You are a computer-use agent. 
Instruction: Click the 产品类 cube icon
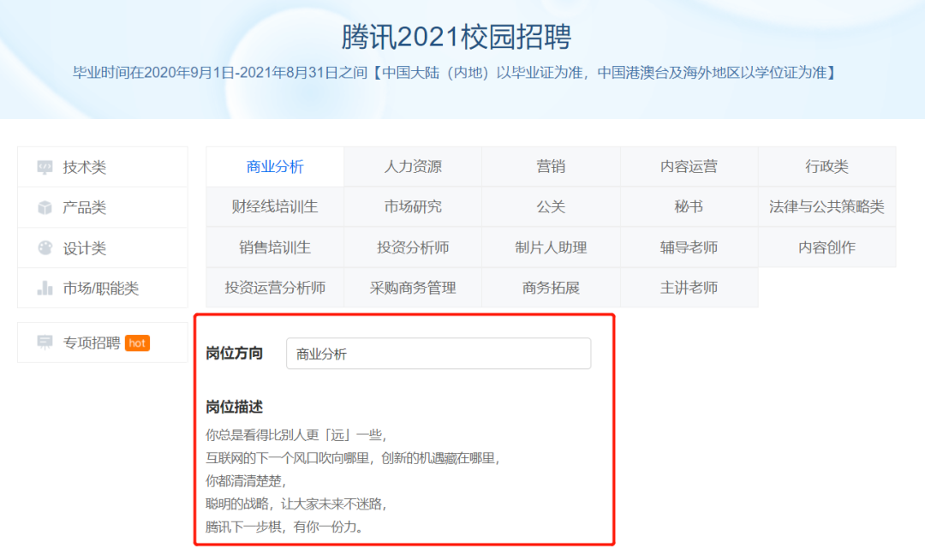45,208
